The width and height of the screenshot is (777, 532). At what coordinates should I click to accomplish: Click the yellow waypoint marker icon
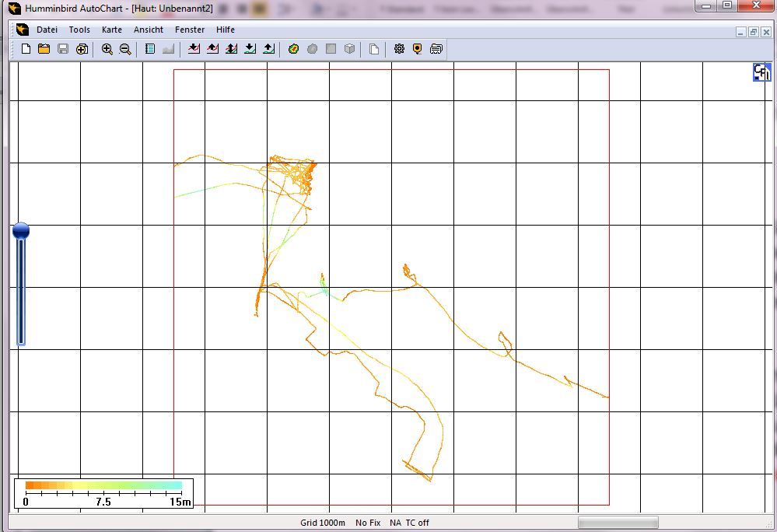coord(418,49)
